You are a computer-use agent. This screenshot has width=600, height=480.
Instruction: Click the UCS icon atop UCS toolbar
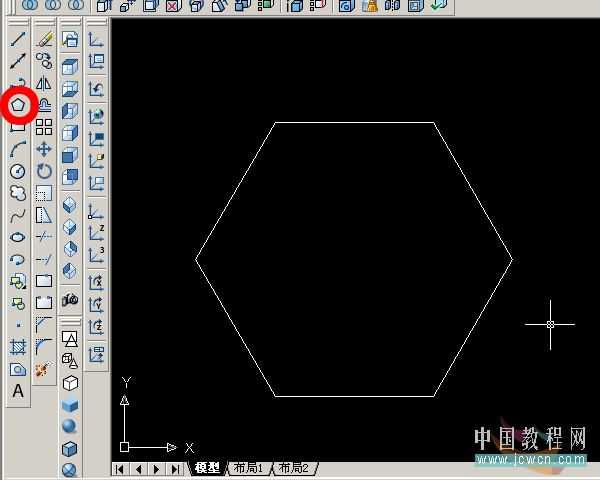(x=96, y=39)
